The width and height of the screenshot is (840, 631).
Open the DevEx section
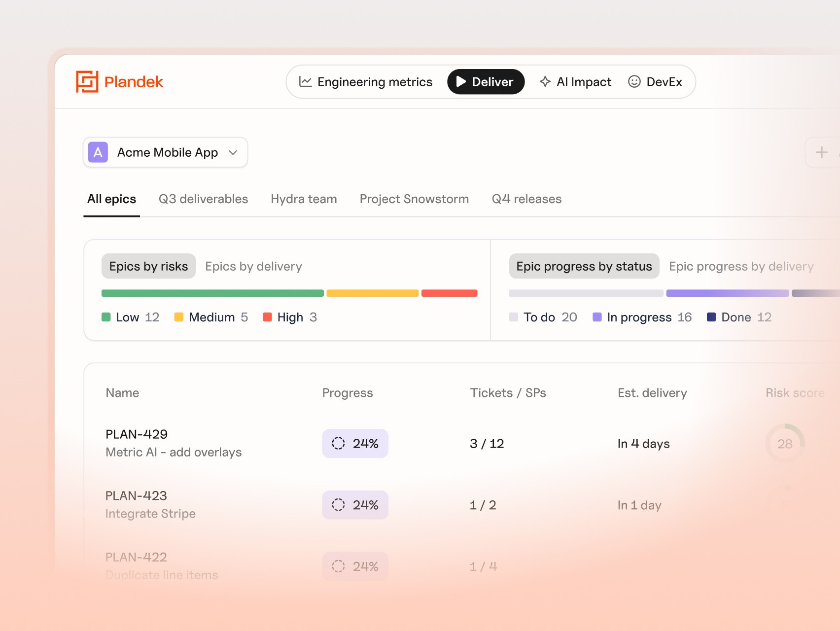655,82
